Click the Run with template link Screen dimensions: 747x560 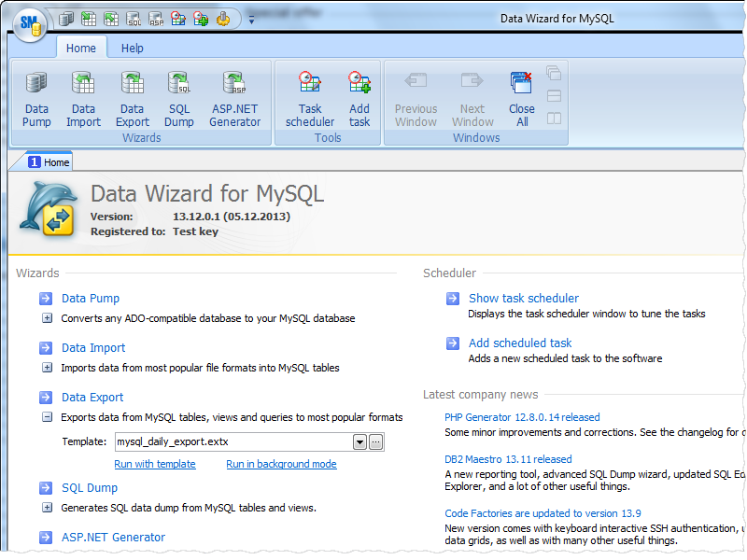[155, 464]
